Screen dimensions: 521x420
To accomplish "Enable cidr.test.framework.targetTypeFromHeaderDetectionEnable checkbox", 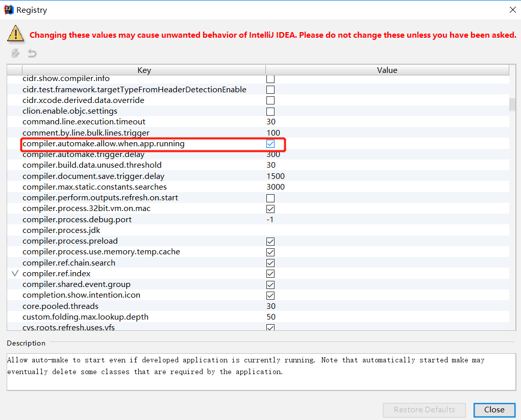I will pos(270,90).
